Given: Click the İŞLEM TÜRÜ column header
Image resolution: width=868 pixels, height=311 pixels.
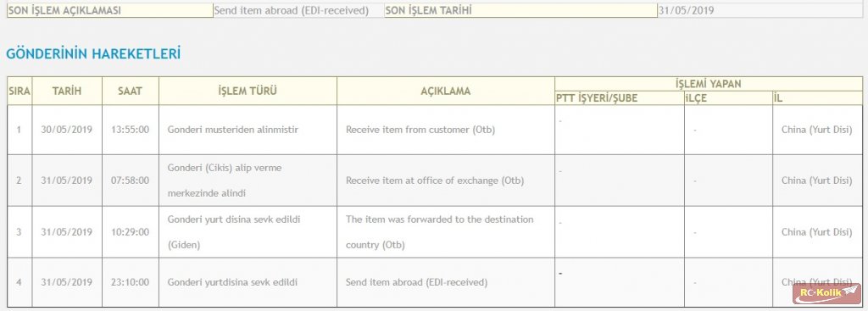Looking at the screenshot, I should [x=248, y=92].
